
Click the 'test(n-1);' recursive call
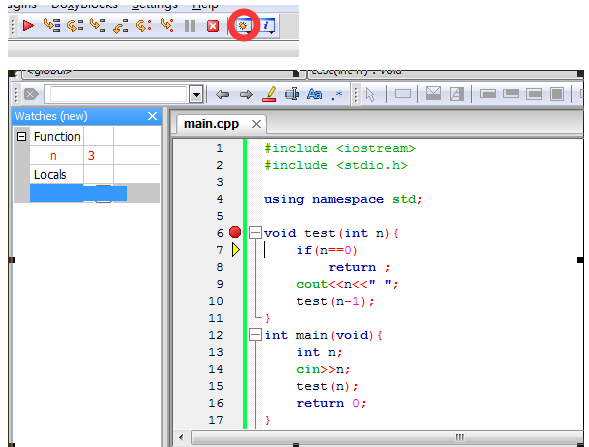click(x=335, y=301)
